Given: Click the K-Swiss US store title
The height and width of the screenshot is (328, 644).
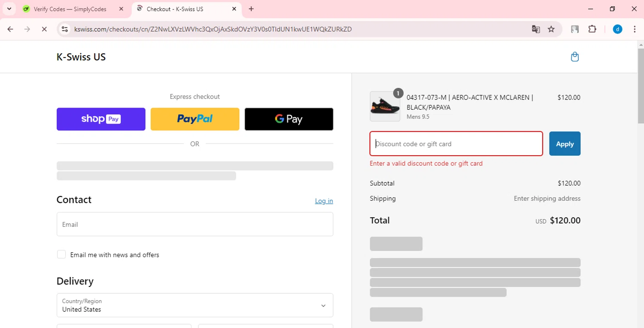Looking at the screenshot, I should coord(81,57).
